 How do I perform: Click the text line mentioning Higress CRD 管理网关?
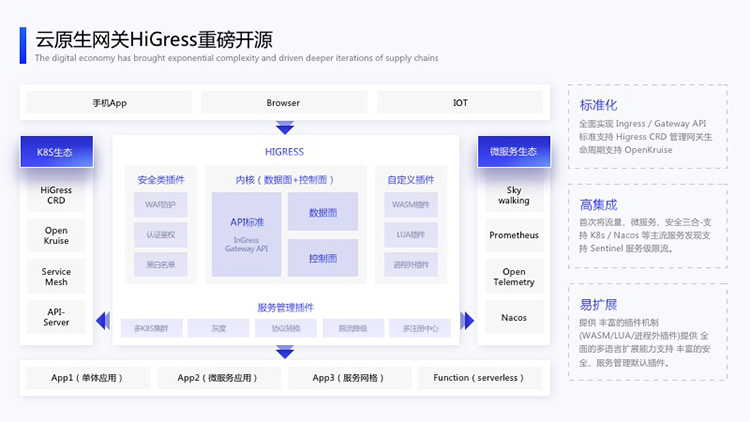[645, 137]
